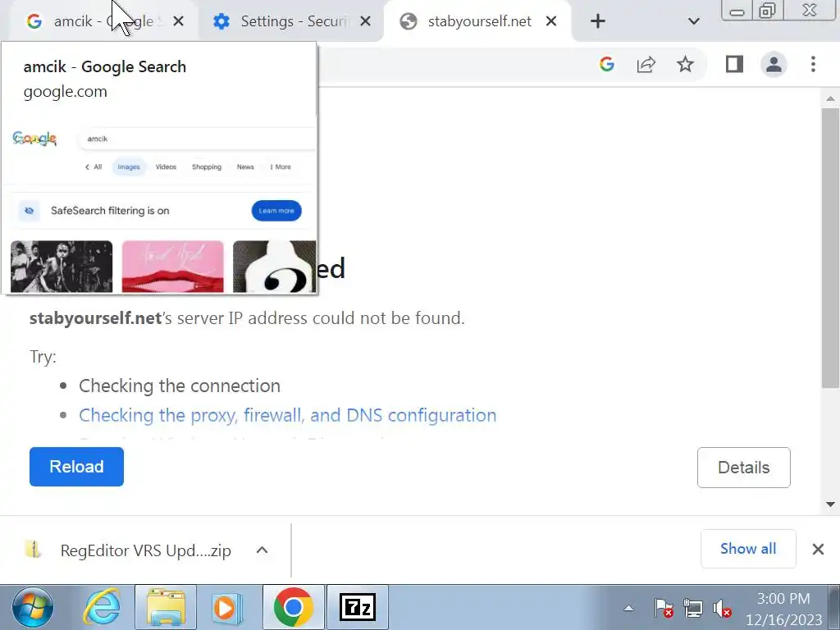
Task: Launch Internet Explorer from taskbar
Action: tap(102, 608)
